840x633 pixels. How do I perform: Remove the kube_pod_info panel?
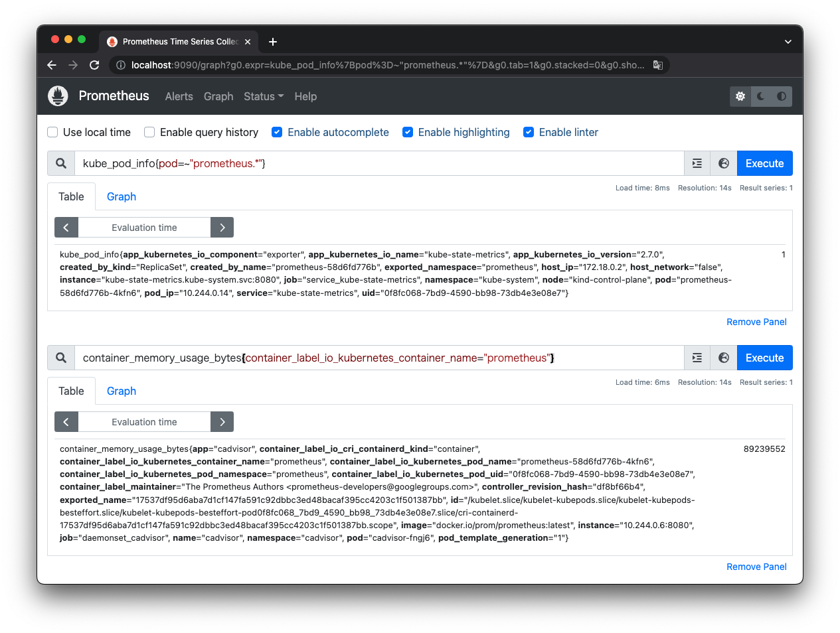click(756, 322)
